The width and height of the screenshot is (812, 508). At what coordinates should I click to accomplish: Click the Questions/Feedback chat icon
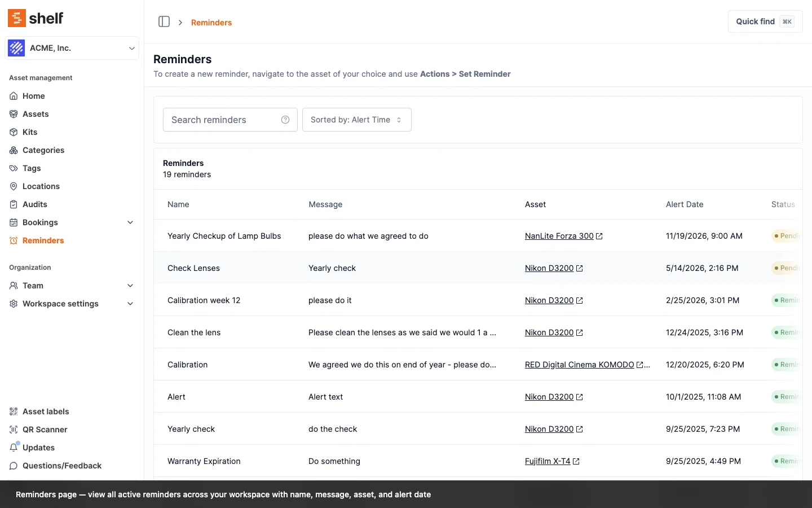(x=14, y=466)
